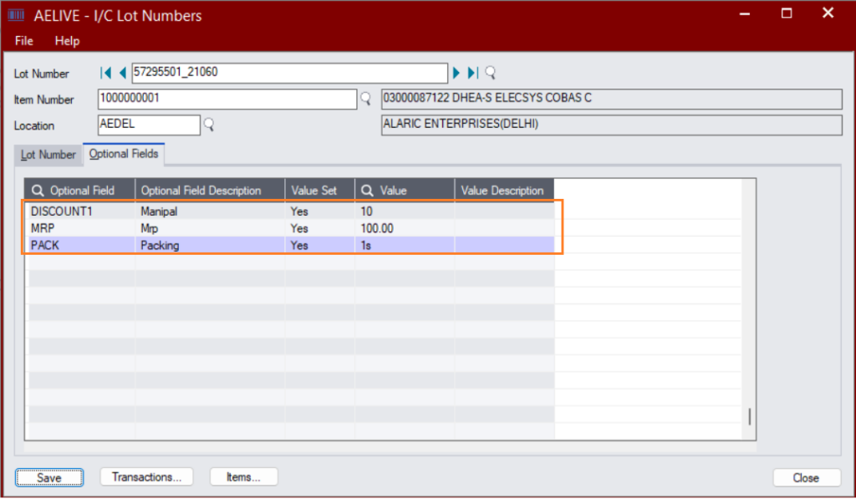
Task: Click inside the Item Number input field
Action: 226,99
